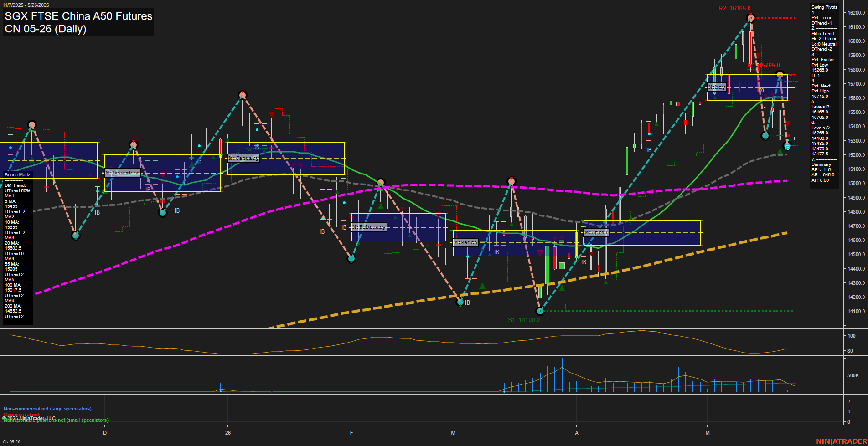Select the M:December session box label
The height and width of the screenshot is (446, 868).
122,173
